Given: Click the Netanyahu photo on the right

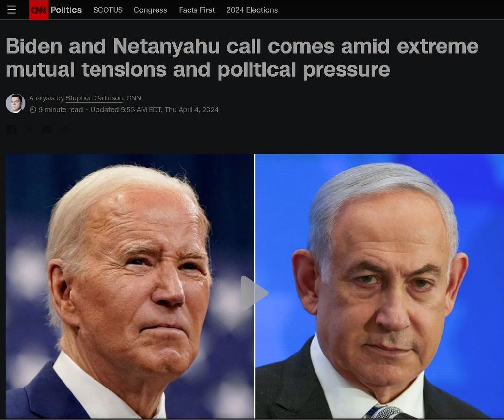Looking at the screenshot, I should 379,286.
